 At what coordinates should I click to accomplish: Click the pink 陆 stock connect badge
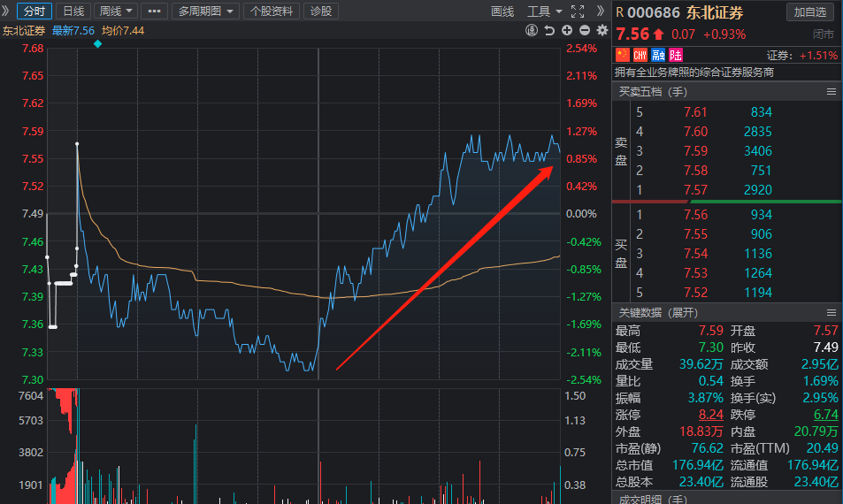(676, 55)
